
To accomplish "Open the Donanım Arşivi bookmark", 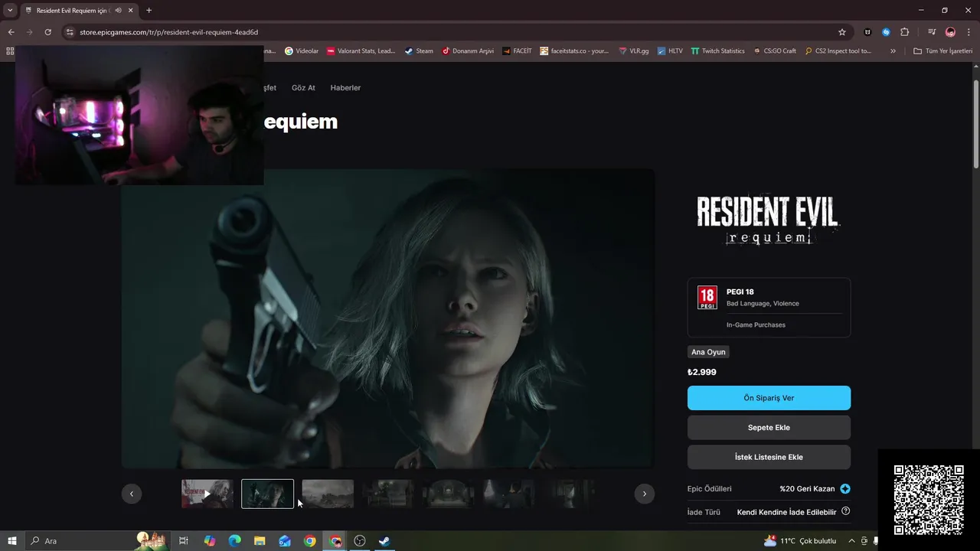I will 468,51.
